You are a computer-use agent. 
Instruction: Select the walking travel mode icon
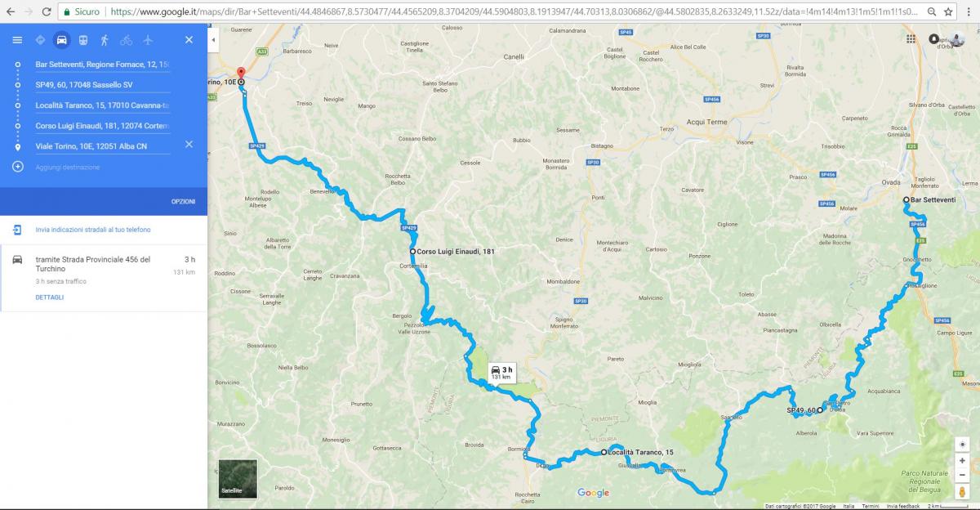[x=105, y=40]
